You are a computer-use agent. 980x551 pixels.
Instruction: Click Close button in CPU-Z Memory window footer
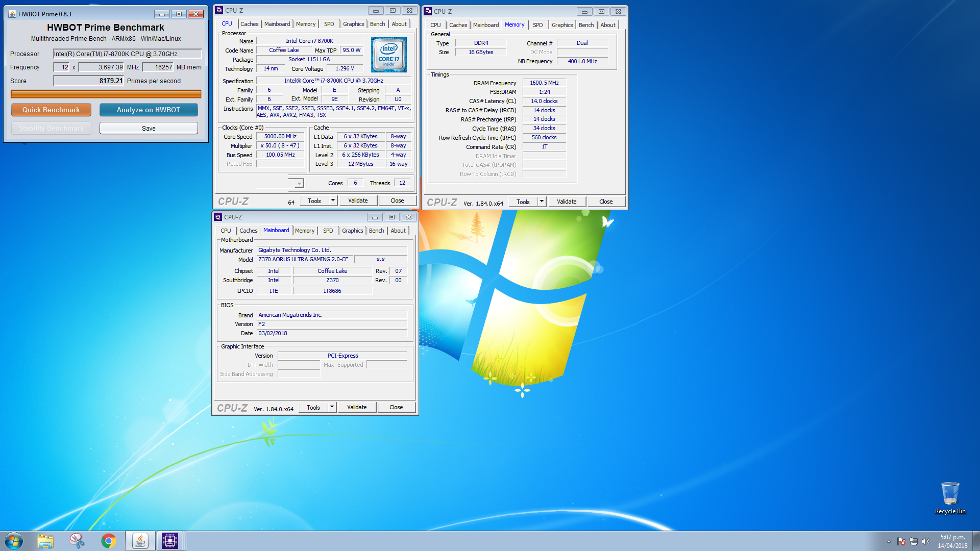pos(606,202)
